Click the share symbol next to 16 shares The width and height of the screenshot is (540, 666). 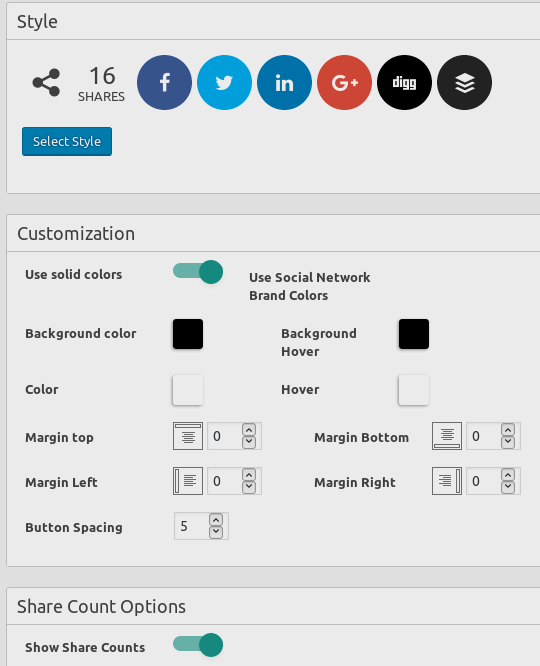coord(46,82)
